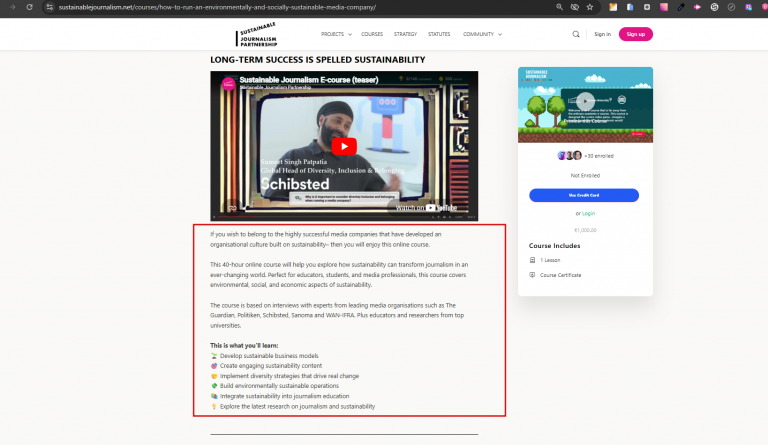Open the purple picture extension icon
This screenshot has width=768, height=445.
(x=748, y=7)
